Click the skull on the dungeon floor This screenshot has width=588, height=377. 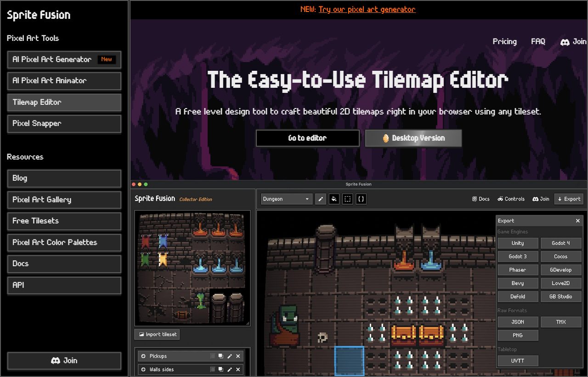[x=323, y=337]
